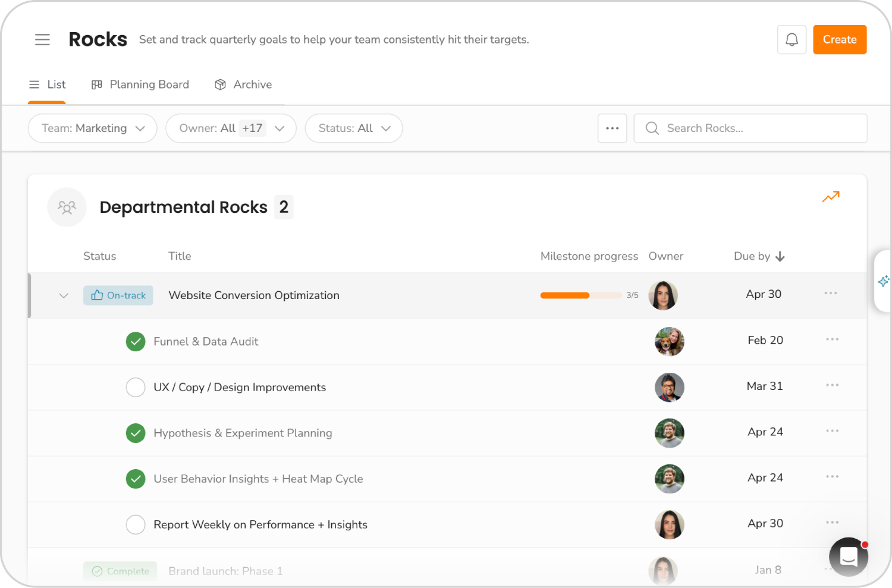Click the more options ellipsis beside the filters
This screenshot has width=892, height=588.
click(612, 128)
